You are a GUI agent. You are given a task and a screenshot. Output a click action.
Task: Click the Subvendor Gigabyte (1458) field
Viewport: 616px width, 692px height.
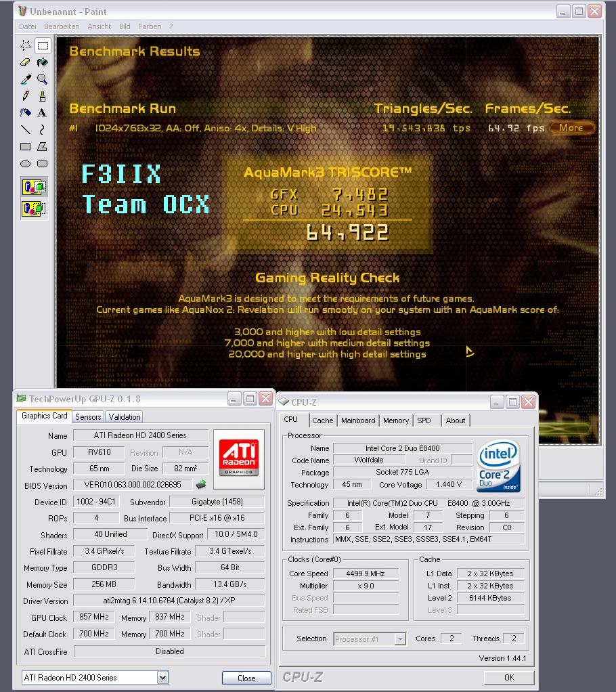[217, 502]
